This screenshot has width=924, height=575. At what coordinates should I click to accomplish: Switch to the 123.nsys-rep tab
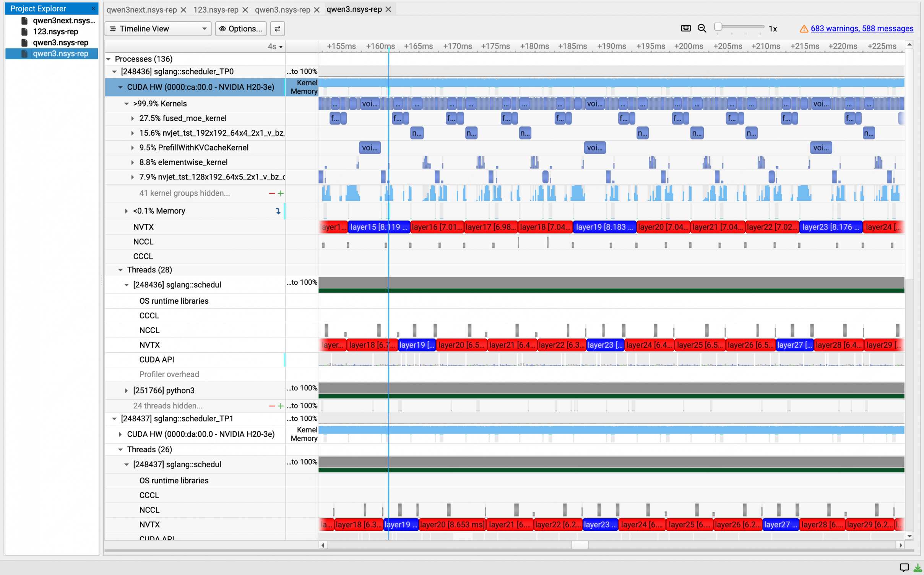tap(216, 10)
